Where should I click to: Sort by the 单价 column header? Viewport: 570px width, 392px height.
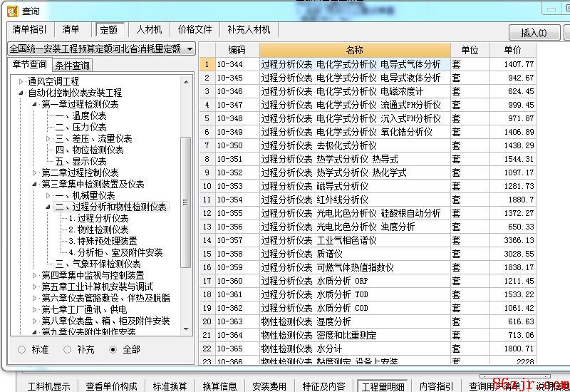[x=512, y=50]
